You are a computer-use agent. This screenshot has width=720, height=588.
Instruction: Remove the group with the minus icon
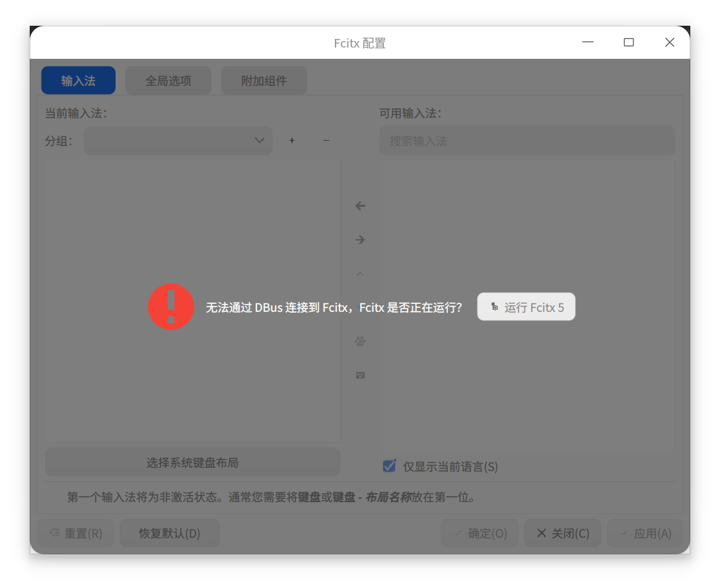pos(326,141)
